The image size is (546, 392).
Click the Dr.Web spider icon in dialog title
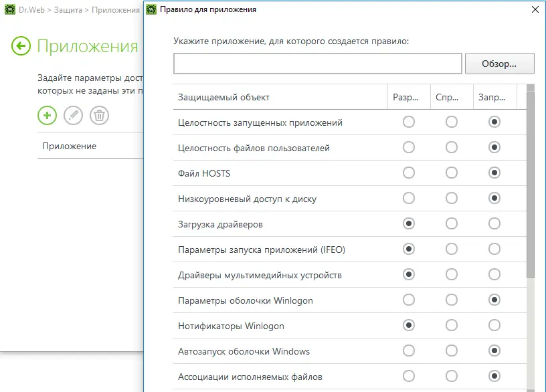(x=151, y=9)
